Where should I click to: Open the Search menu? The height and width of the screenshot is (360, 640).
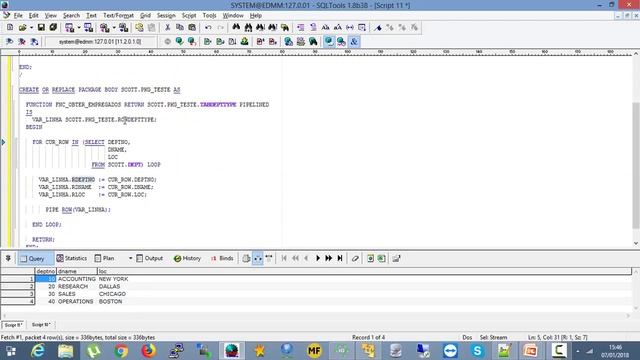(71, 16)
